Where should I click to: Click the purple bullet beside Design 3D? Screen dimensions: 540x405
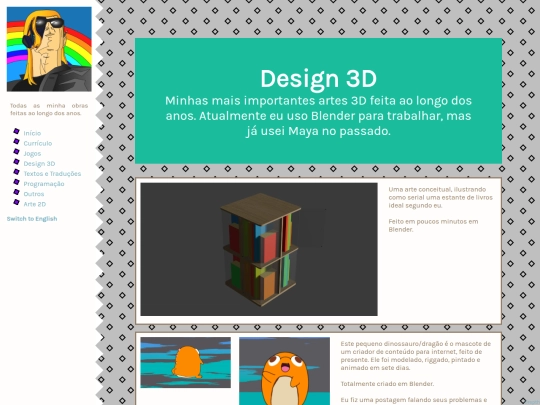pos(16,162)
